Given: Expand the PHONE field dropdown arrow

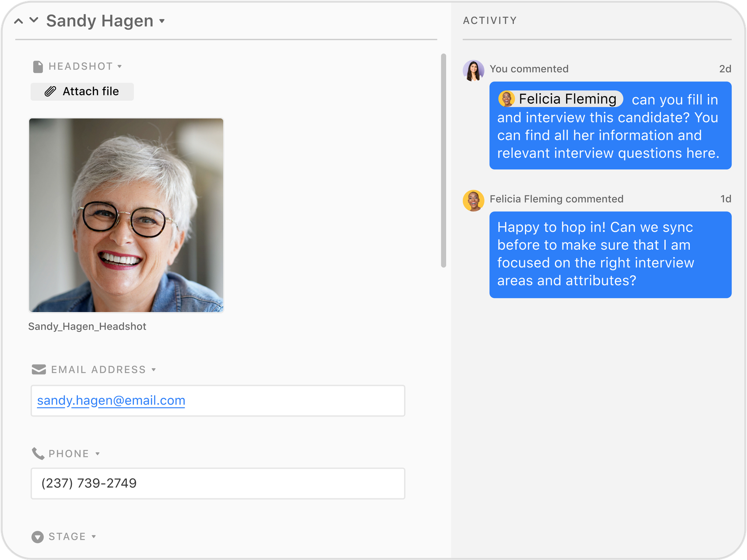Looking at the screenshot, I should pyautogui.click(x=98, y=454).
